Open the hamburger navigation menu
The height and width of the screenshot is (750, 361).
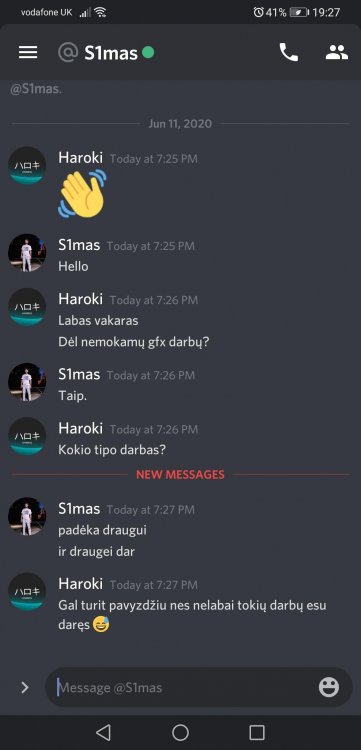click(x=28, y=53)
